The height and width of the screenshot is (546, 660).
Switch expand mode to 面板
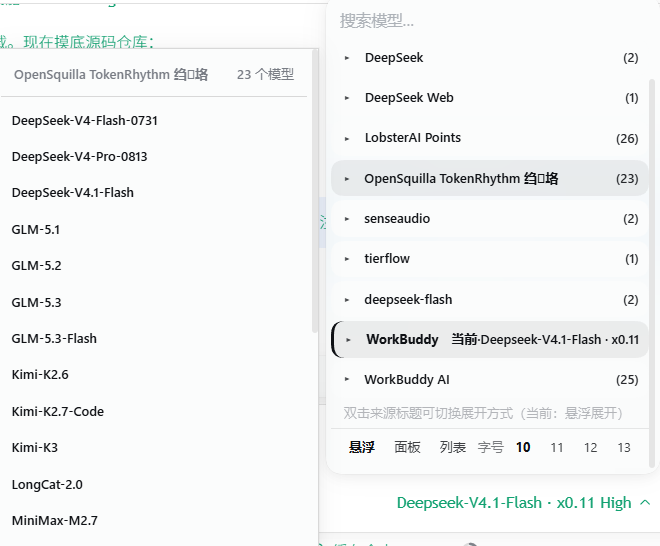point(407,447)
